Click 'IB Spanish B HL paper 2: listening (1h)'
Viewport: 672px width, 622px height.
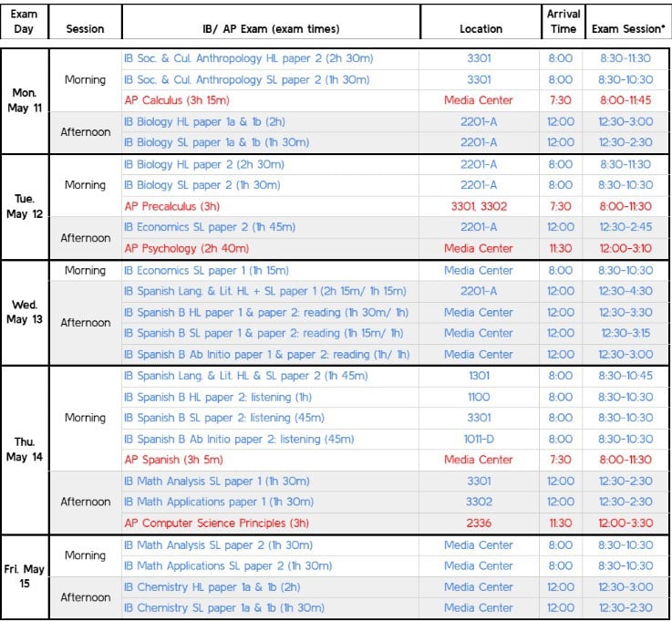(218, 398)
